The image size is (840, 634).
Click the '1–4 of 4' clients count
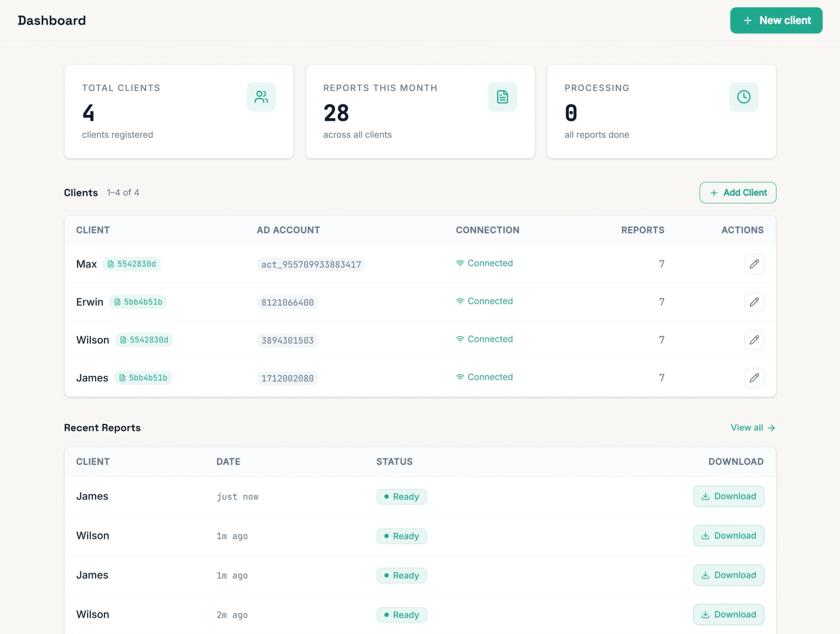click(x=123, y=193)
